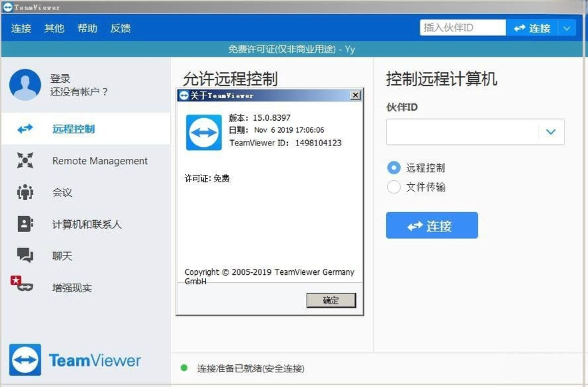Viewport: 588px width, 387px height.
Task: Open the 帮助 menu
Action: tap(87, 28)
